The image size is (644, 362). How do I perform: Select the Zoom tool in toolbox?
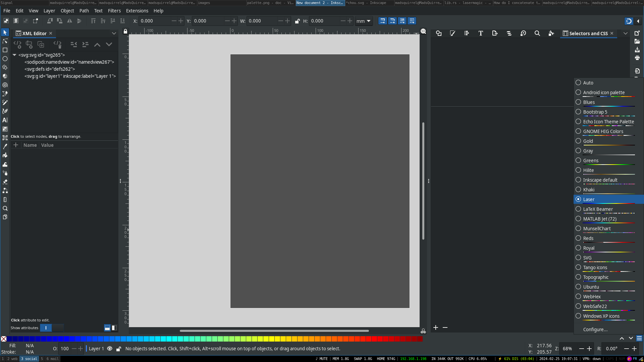pos(5,208)
